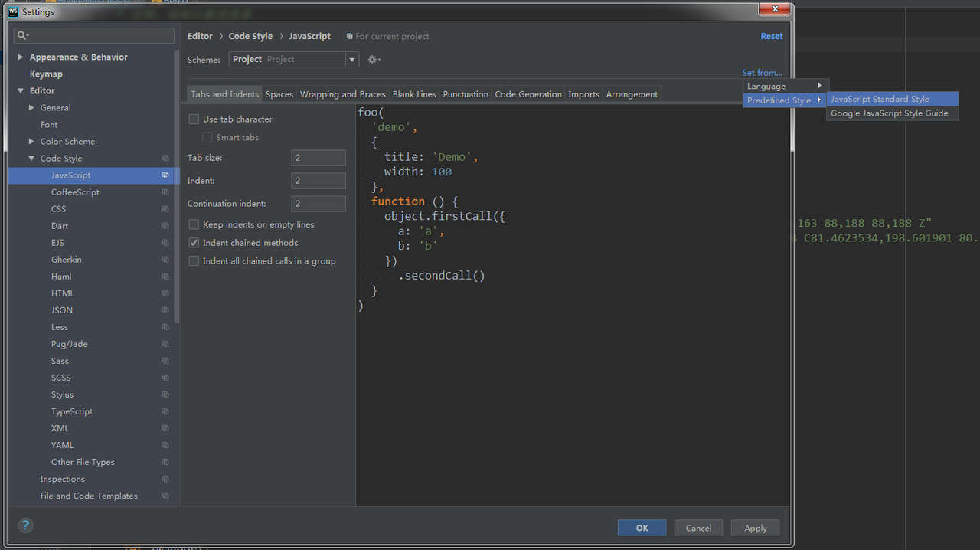Viewport: 980px width, 550px height.
Task: Open the Arrangement tab
Action: (x=632, y=94)
